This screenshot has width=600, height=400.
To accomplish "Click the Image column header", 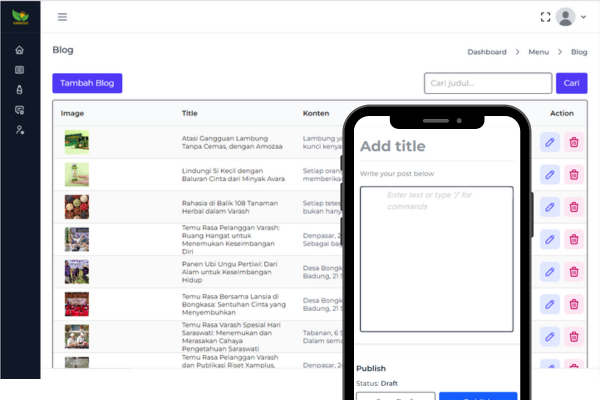I will click(x=72, y=113).
